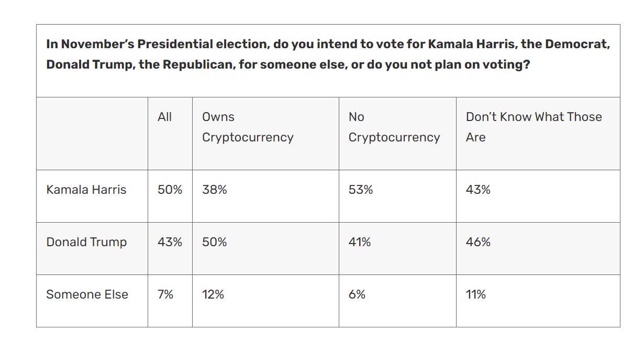Viewport: 644px width, 352px height.
Task: Click the 38% Harris crypto-owner cell
Action: [215, 190]
